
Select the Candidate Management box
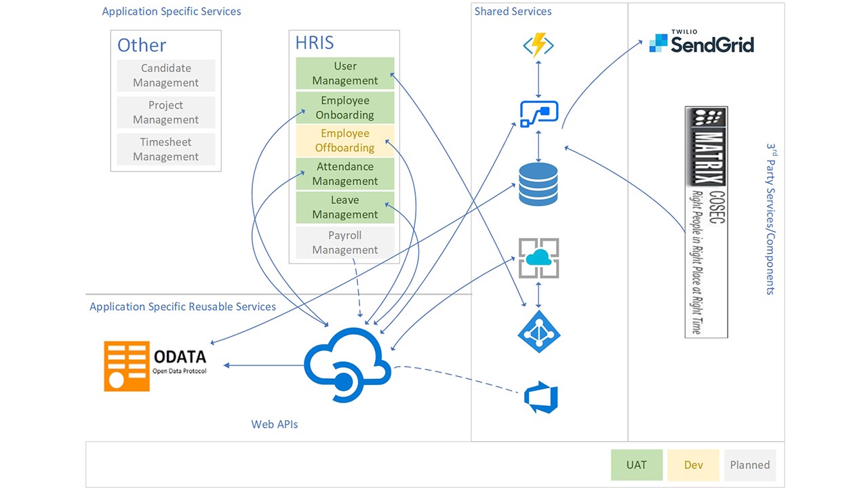pyautogui.click(x=166, y=75)
